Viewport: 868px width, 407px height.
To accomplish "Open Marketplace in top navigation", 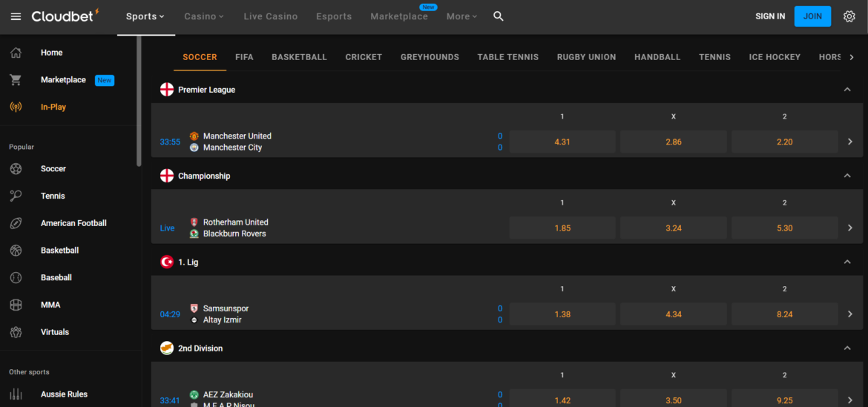I will coord(399,16).
